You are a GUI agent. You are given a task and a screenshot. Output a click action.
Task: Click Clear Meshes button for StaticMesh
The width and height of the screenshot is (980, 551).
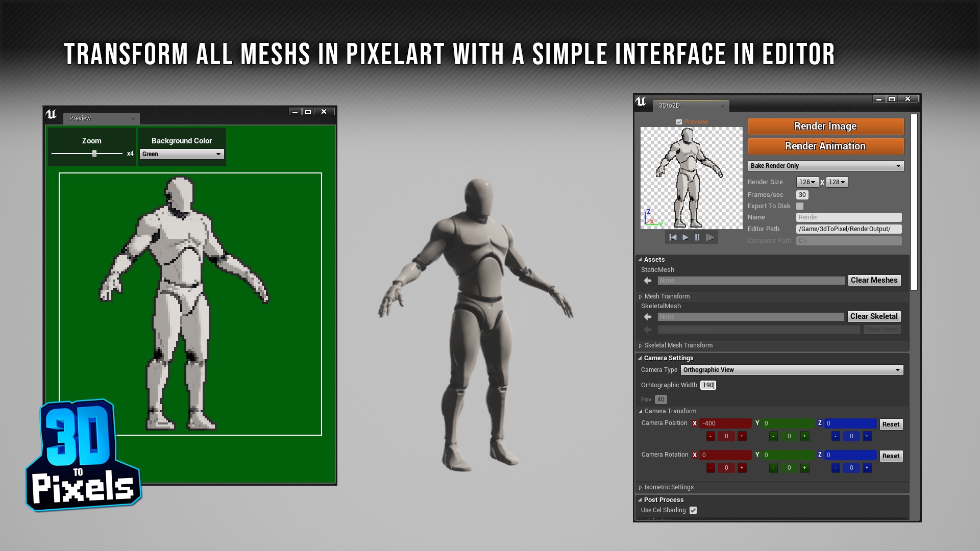coord(874,280)
